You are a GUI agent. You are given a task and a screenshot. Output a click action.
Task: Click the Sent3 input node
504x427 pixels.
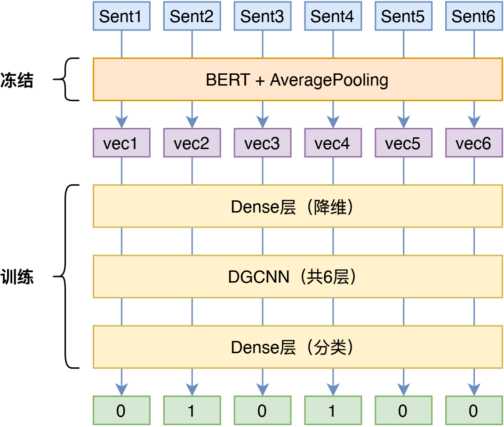click(262, 16)
